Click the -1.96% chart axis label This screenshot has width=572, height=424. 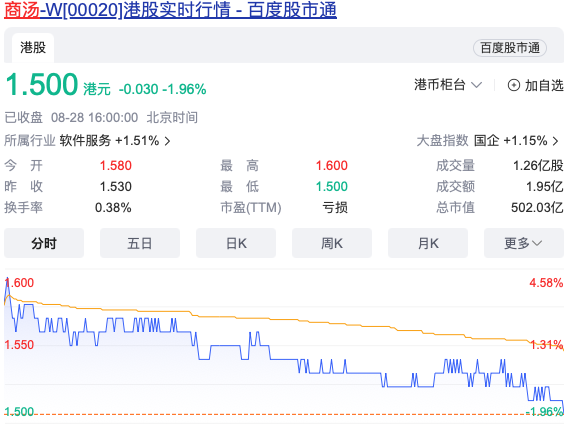[x=544, y=412]
